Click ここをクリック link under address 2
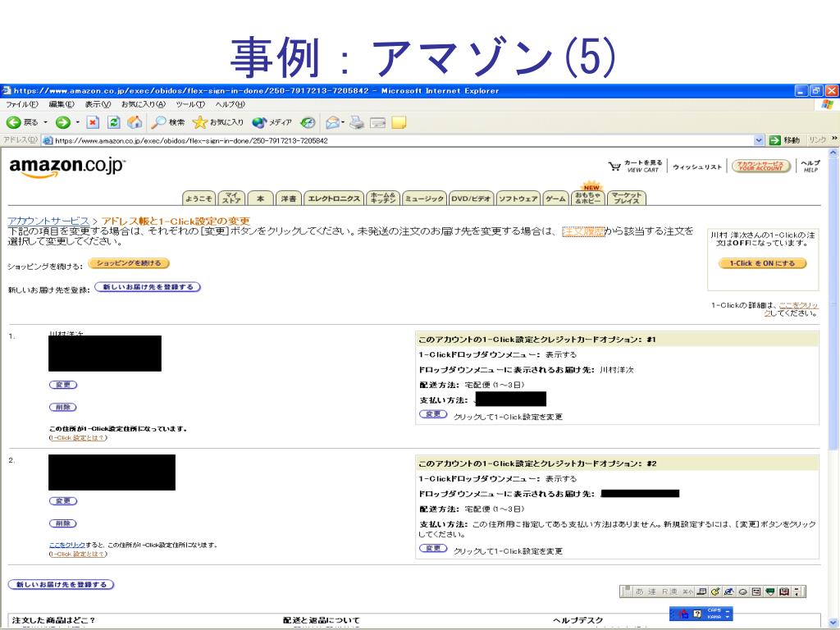Screen dimensions: 840x630 pyautogui.click(x=67, y=545)
